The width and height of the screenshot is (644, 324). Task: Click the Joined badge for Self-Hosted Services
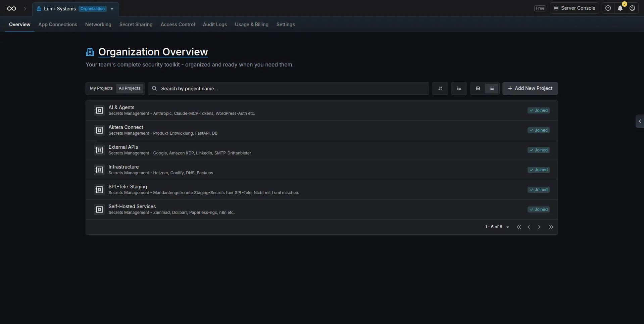539,210
